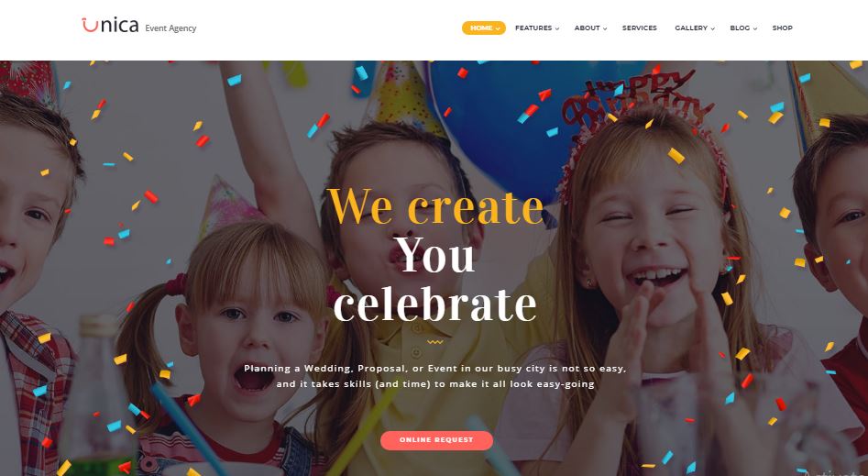The width and height of the screenshot is (868, 476).
Task: Expand the ABOUT dropdown chevron
Action: click(605, 28)
